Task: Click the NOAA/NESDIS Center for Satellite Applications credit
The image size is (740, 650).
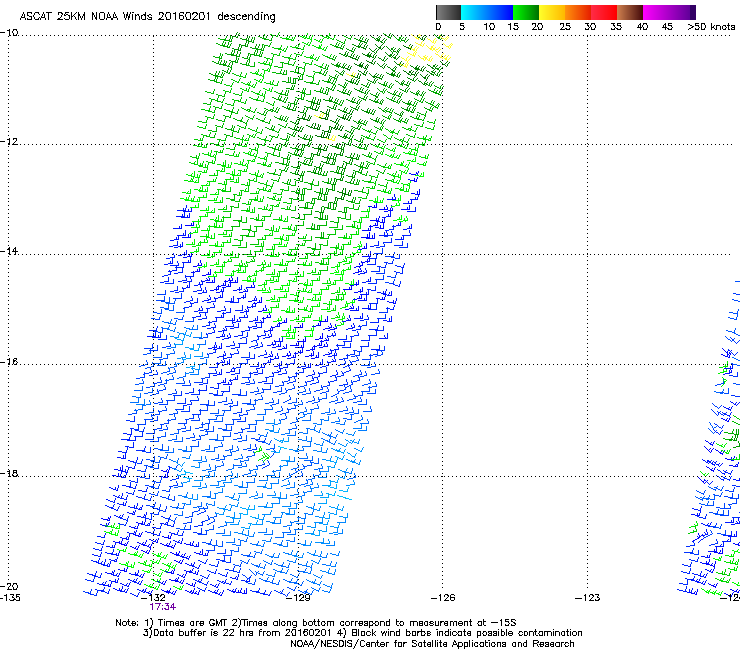Action: 432,644
